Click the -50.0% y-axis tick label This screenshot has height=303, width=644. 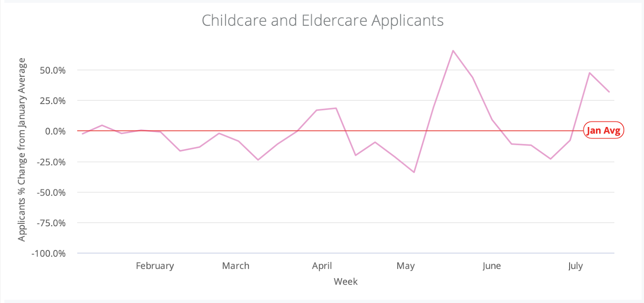click(x=51, y=192)
